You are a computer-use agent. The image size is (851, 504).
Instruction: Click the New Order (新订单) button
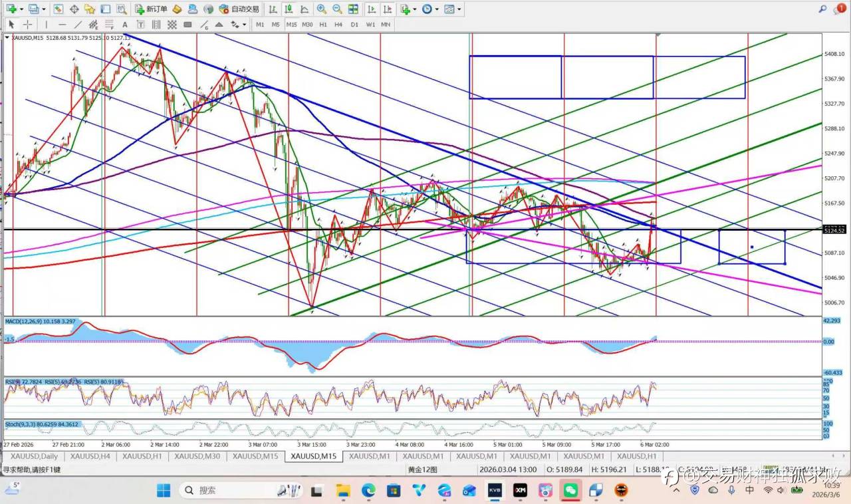point(151,9)
